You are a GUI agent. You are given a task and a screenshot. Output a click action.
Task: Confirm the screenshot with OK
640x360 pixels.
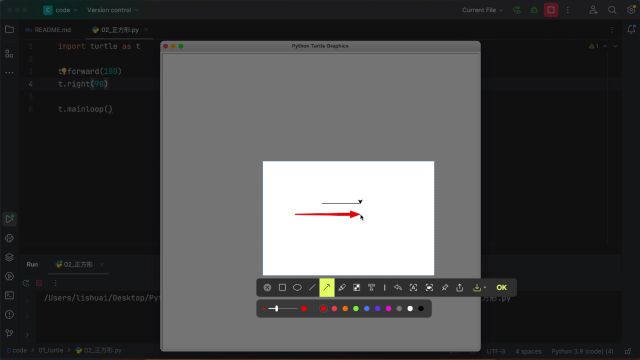coord(502,288)
